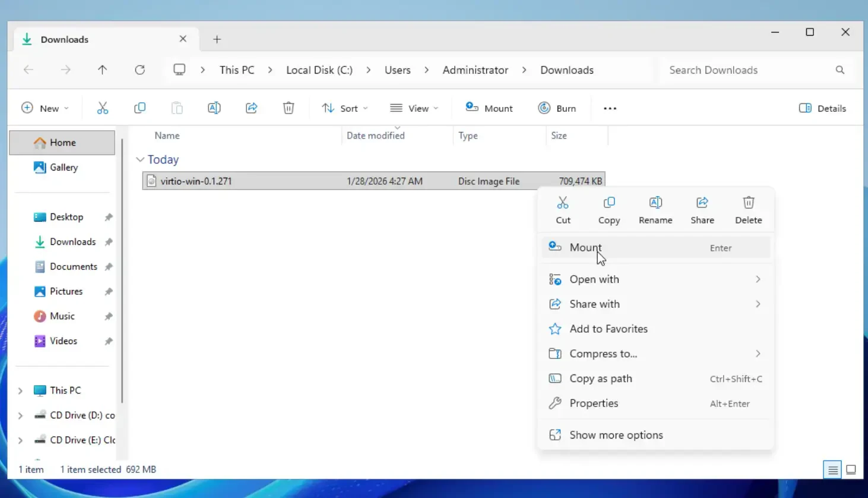This screenshot has width=868, height=498.
Task: Go up one folder with Up arrow
Action: pos(102,70)
